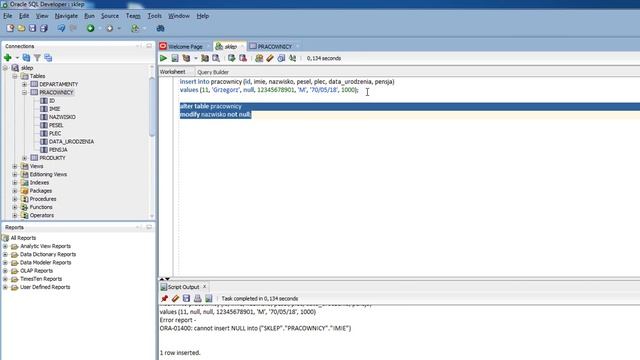Select the DATA_URODZENIA column in tree

71,141
